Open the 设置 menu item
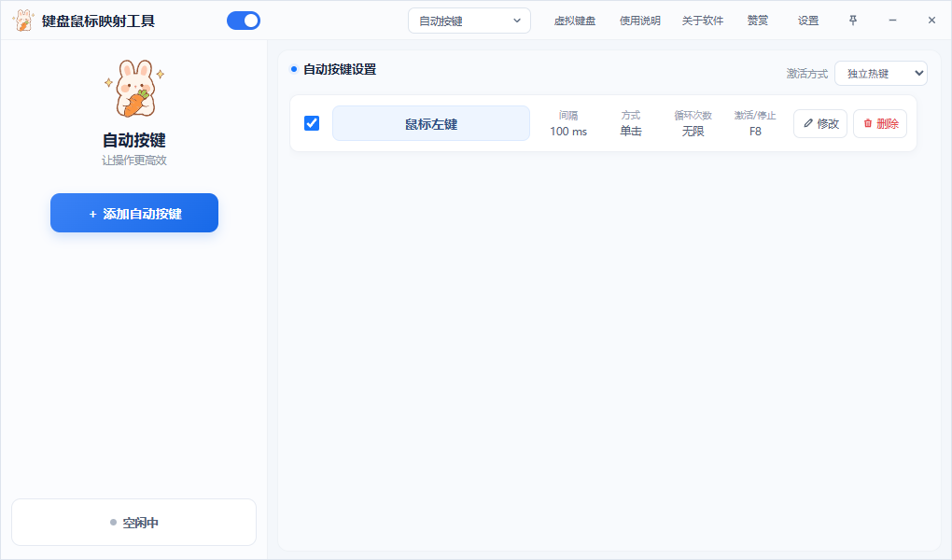Image resolution: width=952 pixels, height=560 pixels. point(808,21)
